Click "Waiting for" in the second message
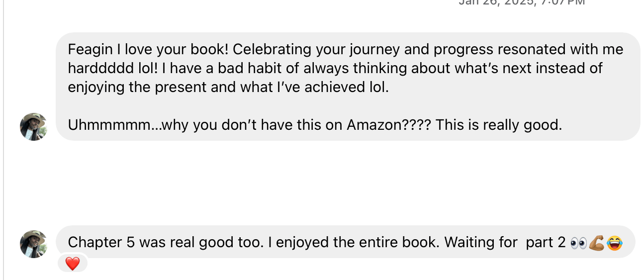The height and width of the screenshot is (280, 644). (x=481, y=242)
